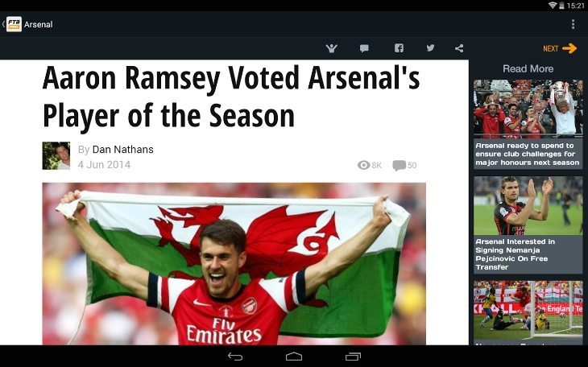
Task: Tap the FTB Pro app logo
Action: (x=14, y=24)
